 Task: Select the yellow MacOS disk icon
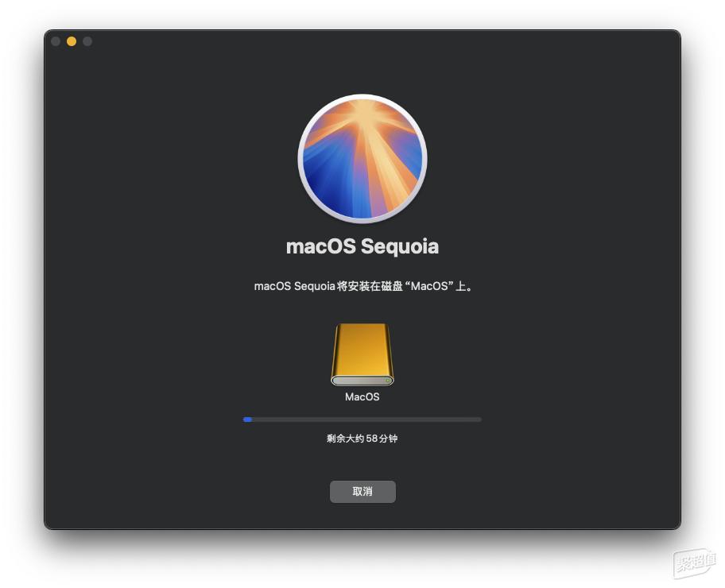pos(362,354)
